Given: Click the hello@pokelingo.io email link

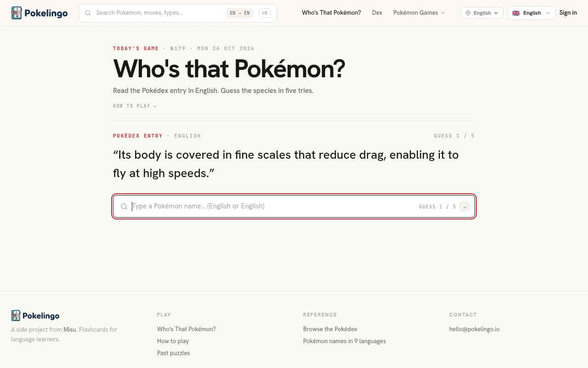Looking at the screenshot, I should coord(475,329).
